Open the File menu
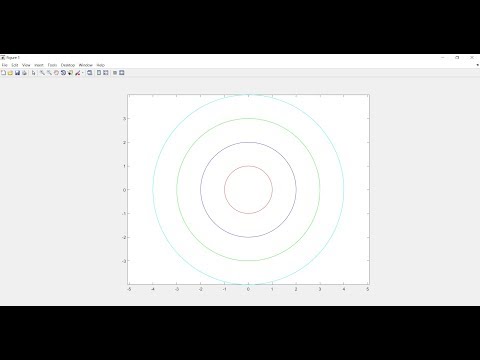This screenshot has height=360, width=480. pos(5,65)
